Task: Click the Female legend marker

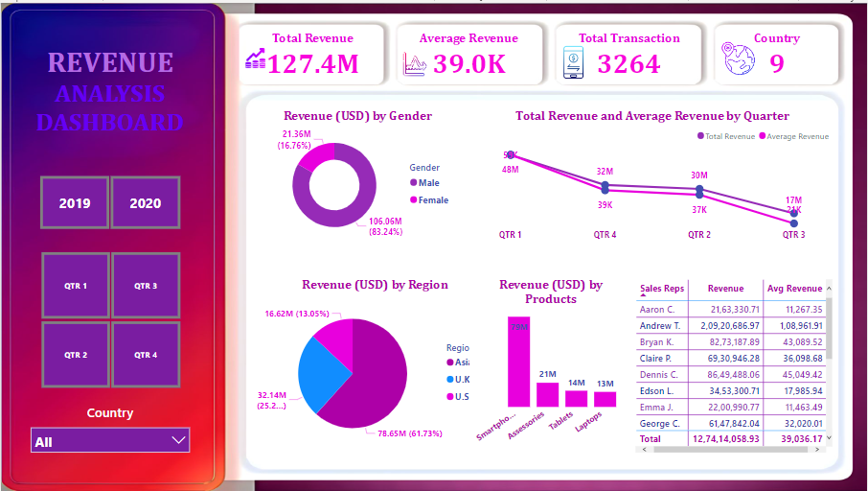Action: [414, 199]
